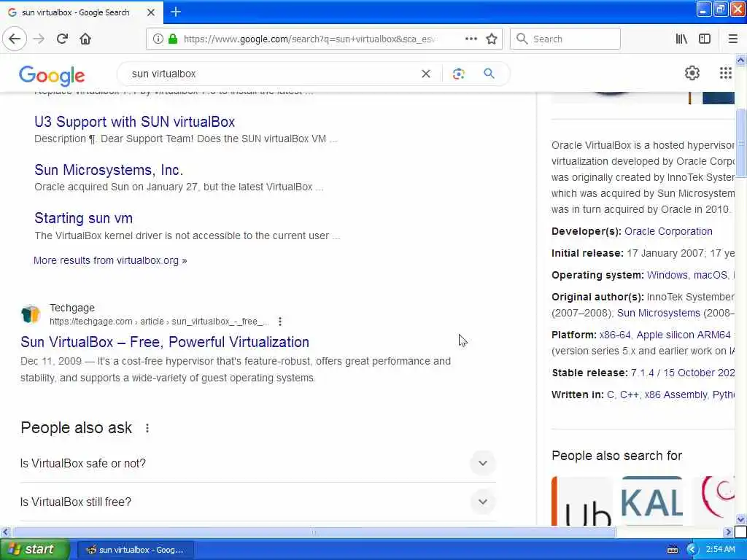Open page actions three-dot menu in address bar

click(471, 39)
